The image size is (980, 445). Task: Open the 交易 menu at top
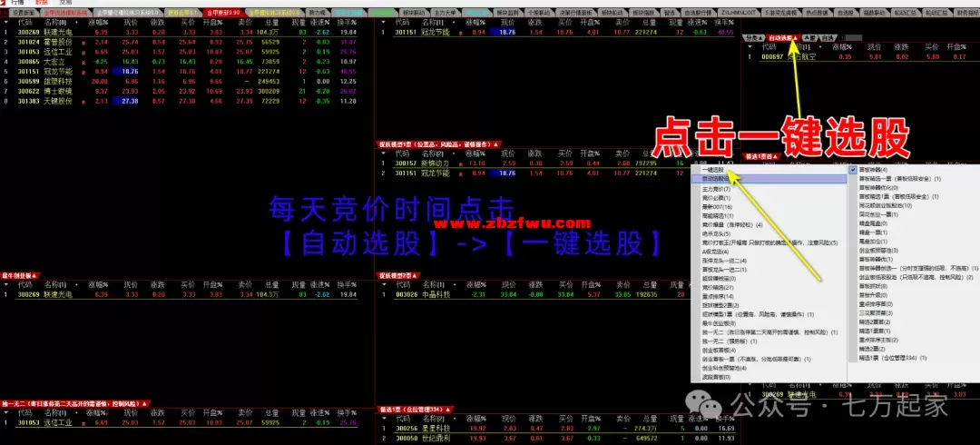(x=66, y=3)
